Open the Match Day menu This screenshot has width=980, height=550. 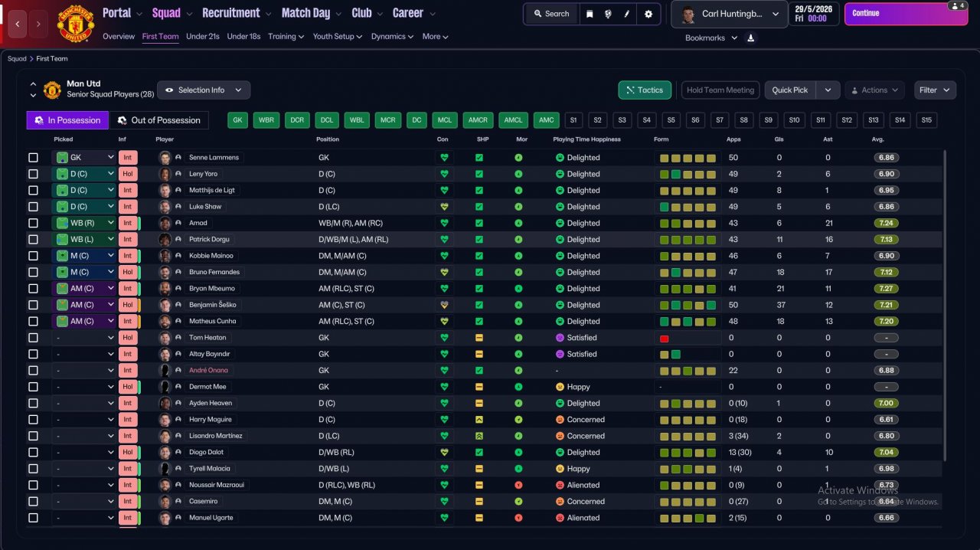312,13
